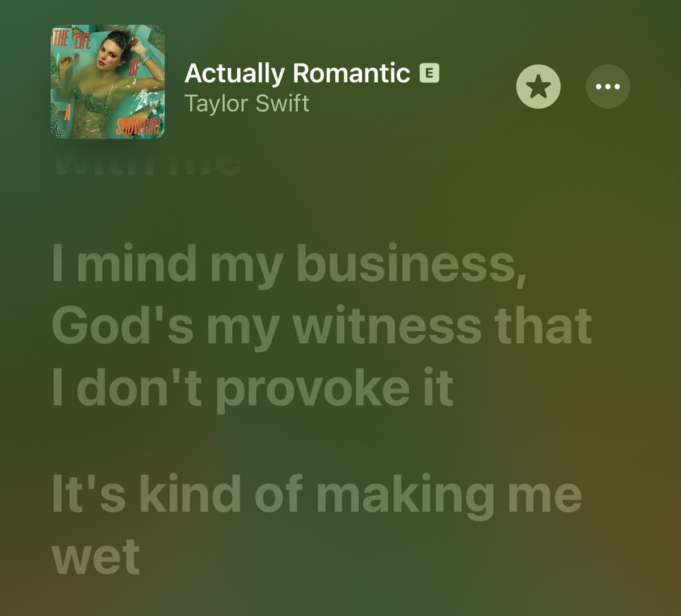The image size is (681, 616).
Task: Open The Life of a Showgirl album artwork
Action: pos(108,82)
